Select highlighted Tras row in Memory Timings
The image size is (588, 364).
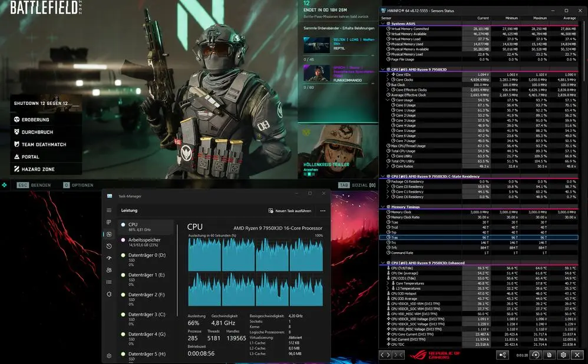[479, 237]
